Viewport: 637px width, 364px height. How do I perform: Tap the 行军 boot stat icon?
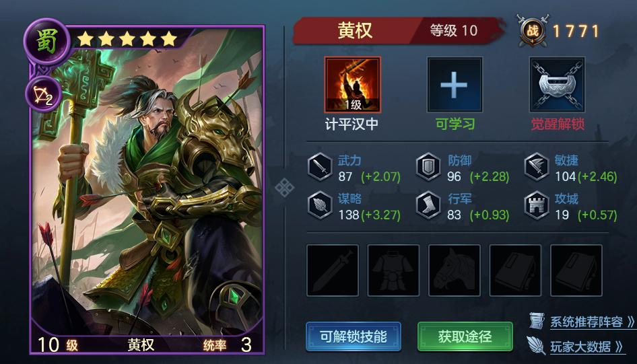(x=428, y=205)
